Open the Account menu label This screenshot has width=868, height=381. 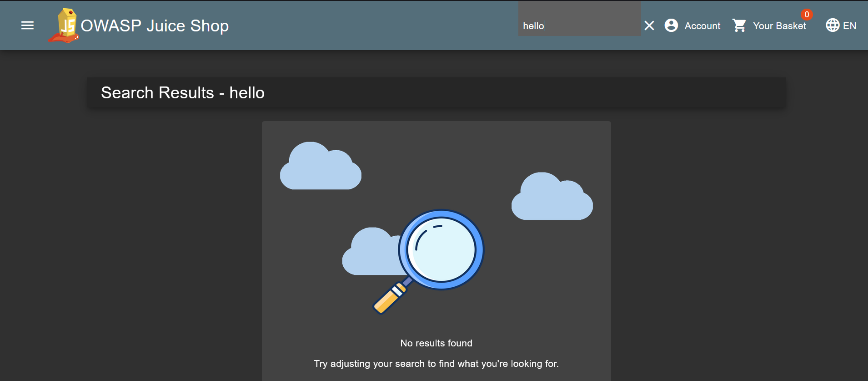[702, 26]
